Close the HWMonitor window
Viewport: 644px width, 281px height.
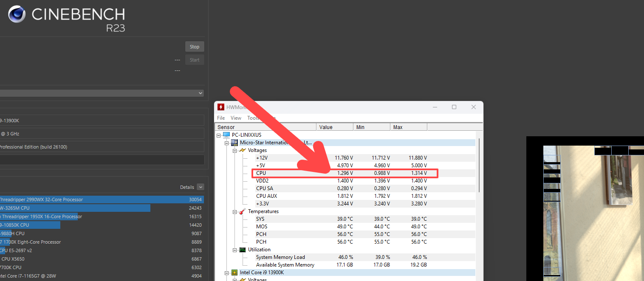click(x=474, y=107)
